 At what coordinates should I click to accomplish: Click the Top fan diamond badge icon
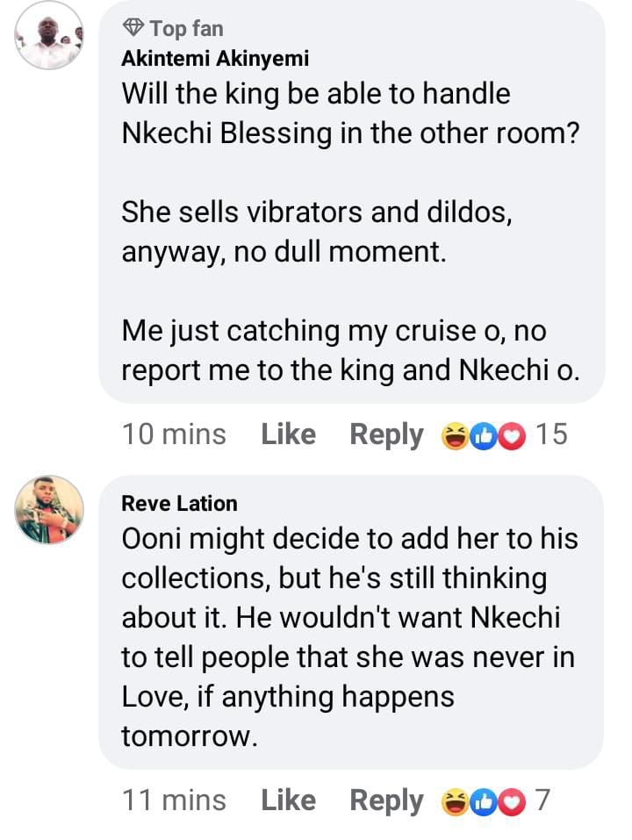point(133,28)
